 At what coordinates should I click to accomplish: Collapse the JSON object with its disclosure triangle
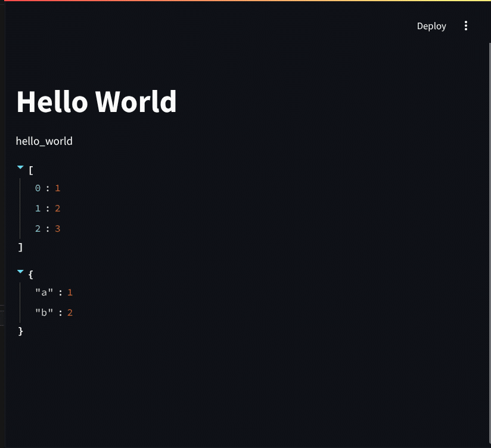[x=20, y=271]
